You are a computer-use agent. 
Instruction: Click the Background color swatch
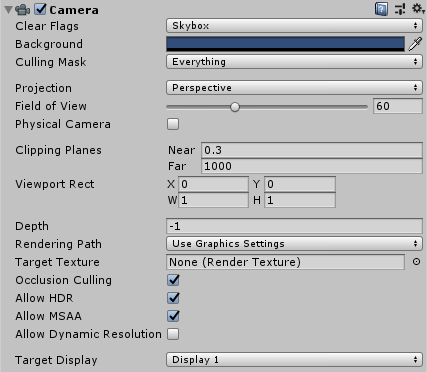285,44
